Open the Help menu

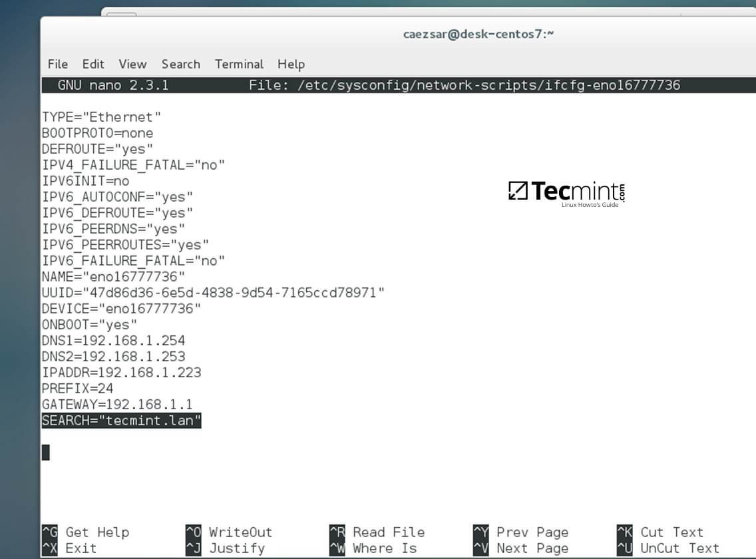tap(291, 64)
